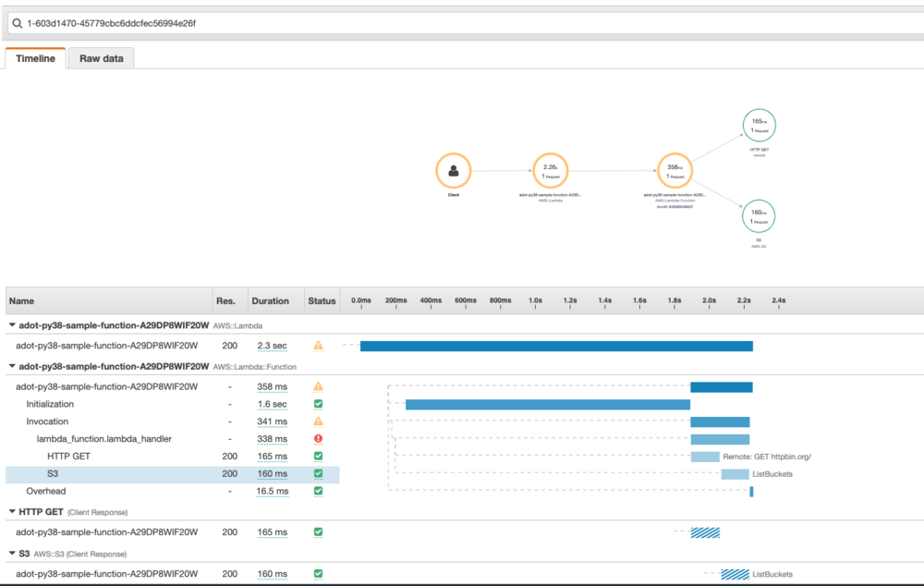Click the green status check on the Overhead row
The image size is (924, 586).
click(318, 491)
